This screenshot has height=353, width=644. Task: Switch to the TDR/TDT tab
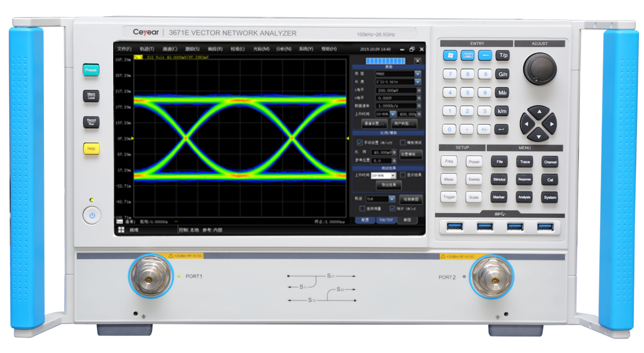pos(385,220)
